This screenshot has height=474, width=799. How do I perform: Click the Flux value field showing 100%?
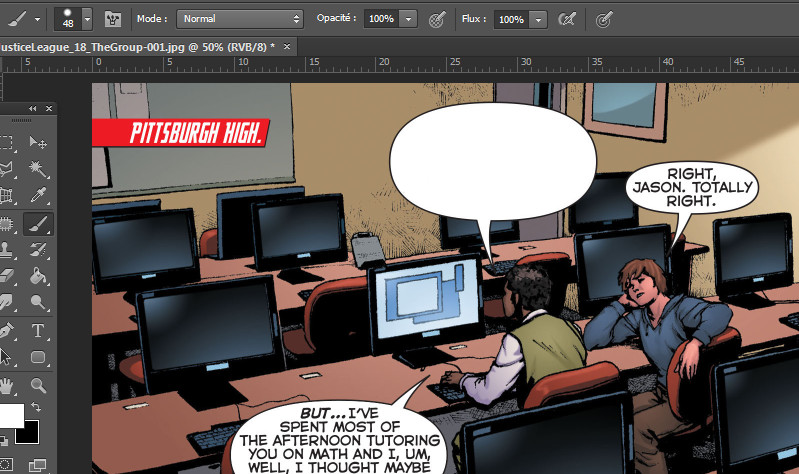[x=511, y=19]
